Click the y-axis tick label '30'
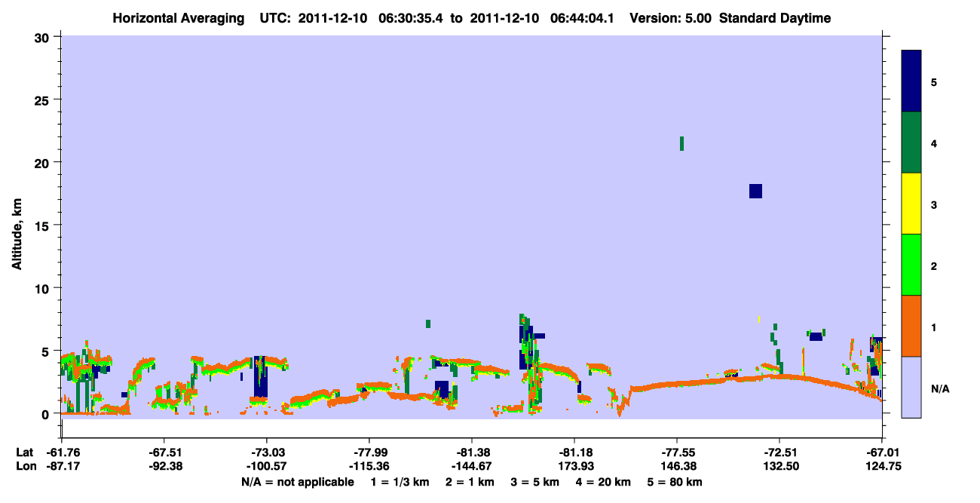 [44, 36]
